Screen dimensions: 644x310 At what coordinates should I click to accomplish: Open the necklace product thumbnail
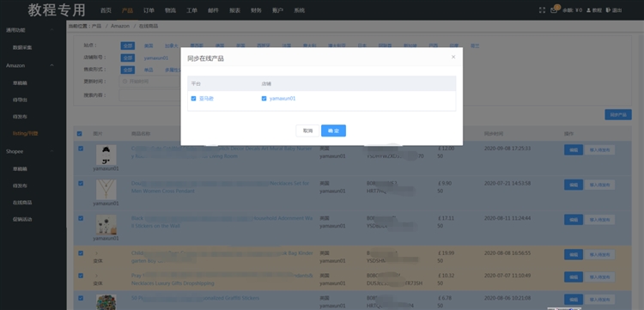coord(106,189)
